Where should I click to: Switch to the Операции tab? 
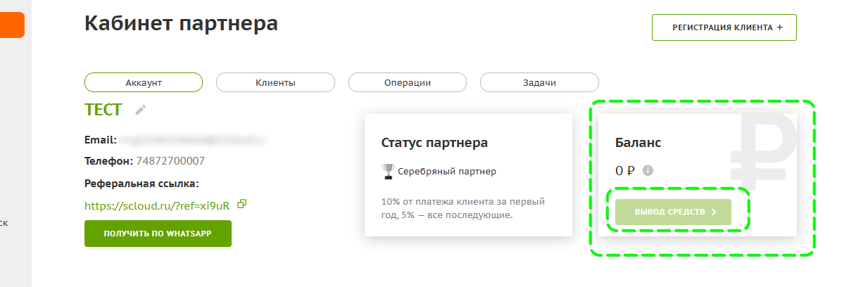coord(408,82)
